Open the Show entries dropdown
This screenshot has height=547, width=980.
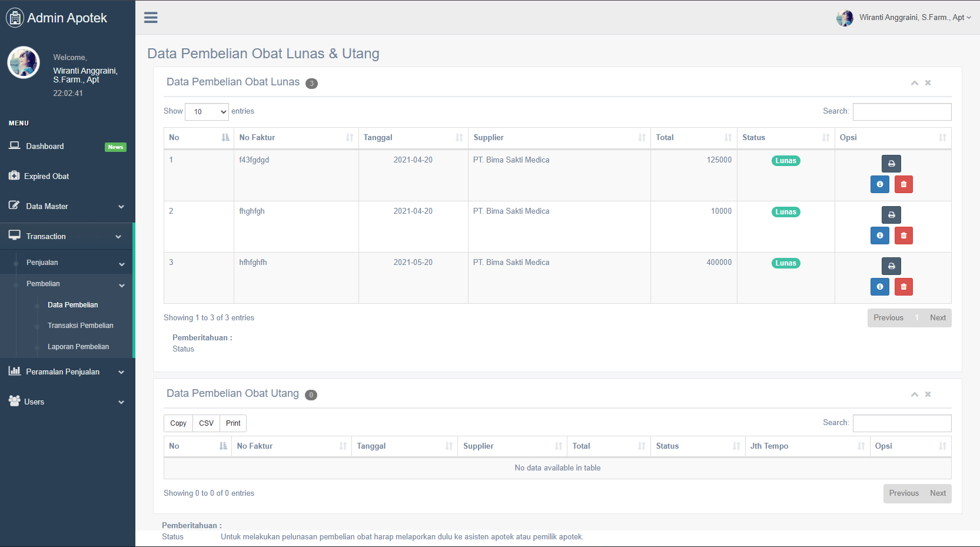(207, 112)
